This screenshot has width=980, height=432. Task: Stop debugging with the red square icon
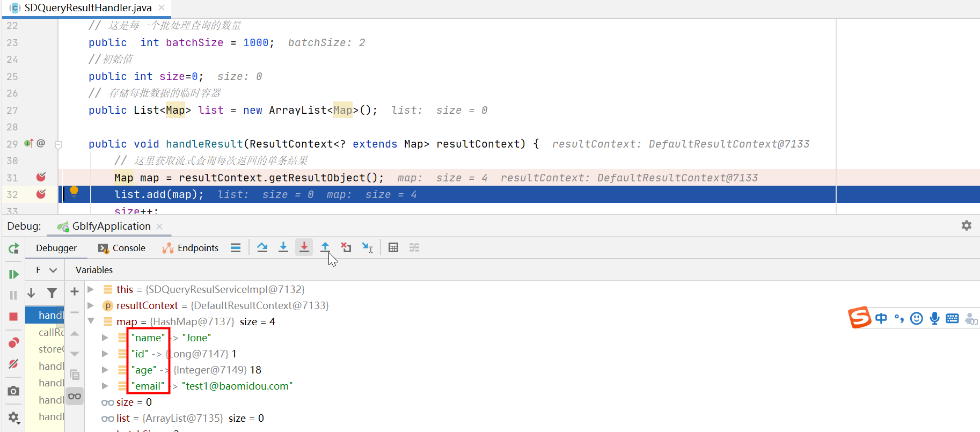(14, 317)
